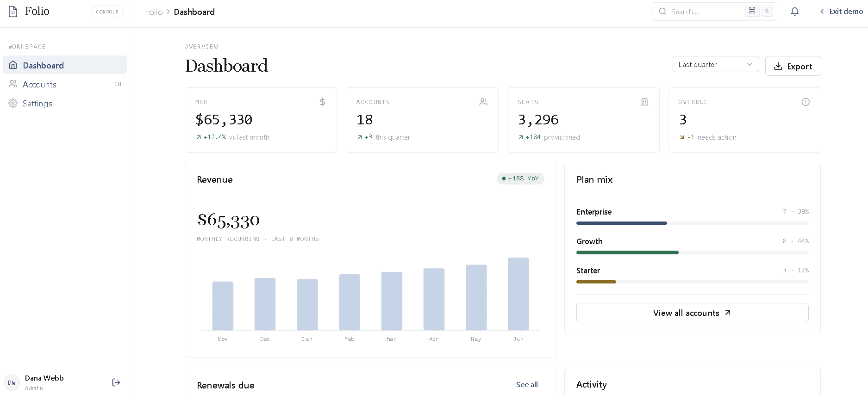Click the Folio document logo icon
The image size is (868, 394).
click(13, 12)
